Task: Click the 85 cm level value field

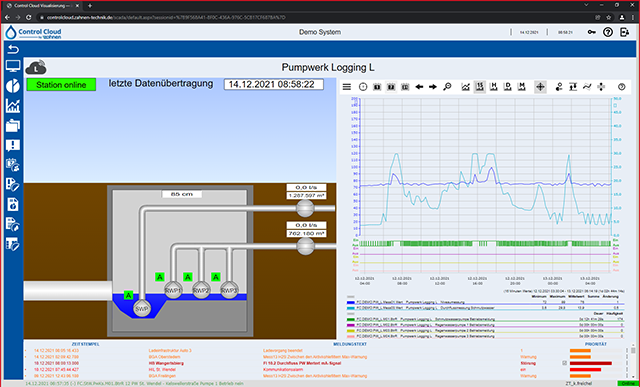Action: [182, 194]
